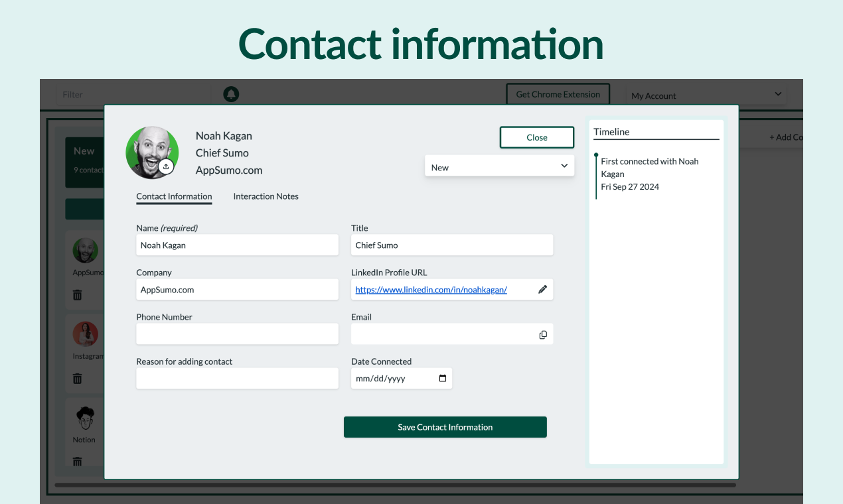The width and height of the screenshot is (843, 504).
Task: Click the horizontal scrollbar at bottom
Action: 395,485
